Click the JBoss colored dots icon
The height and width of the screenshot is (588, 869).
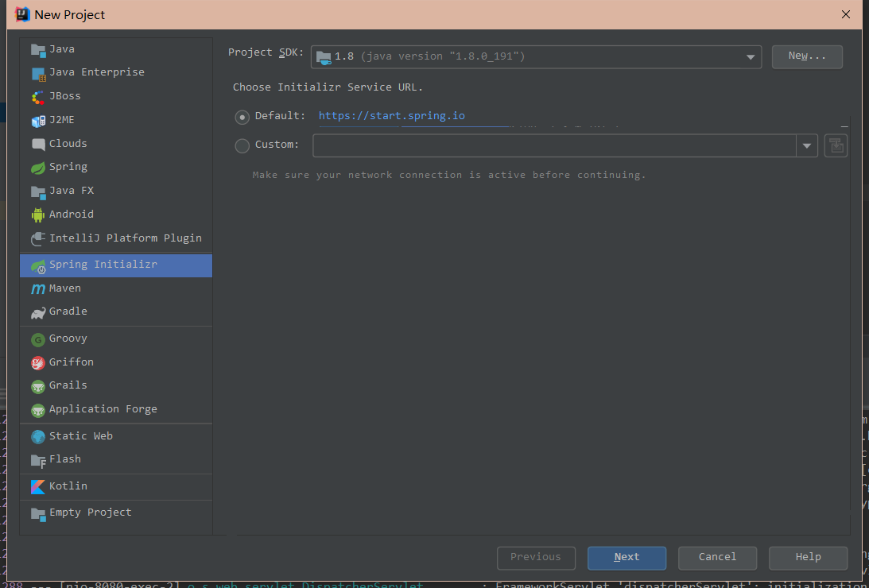(x=38, y=98)
